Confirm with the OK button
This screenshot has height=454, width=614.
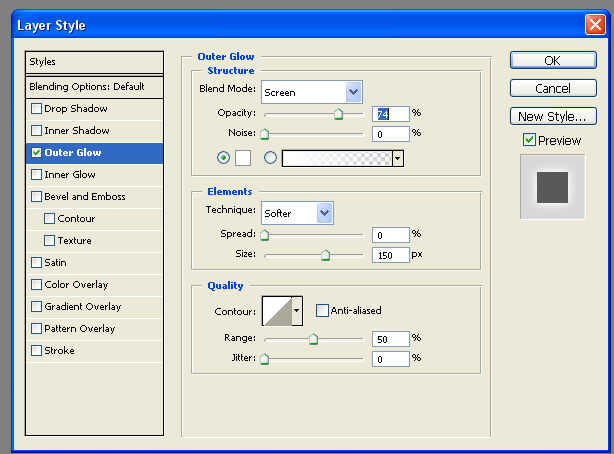[553, 60]
